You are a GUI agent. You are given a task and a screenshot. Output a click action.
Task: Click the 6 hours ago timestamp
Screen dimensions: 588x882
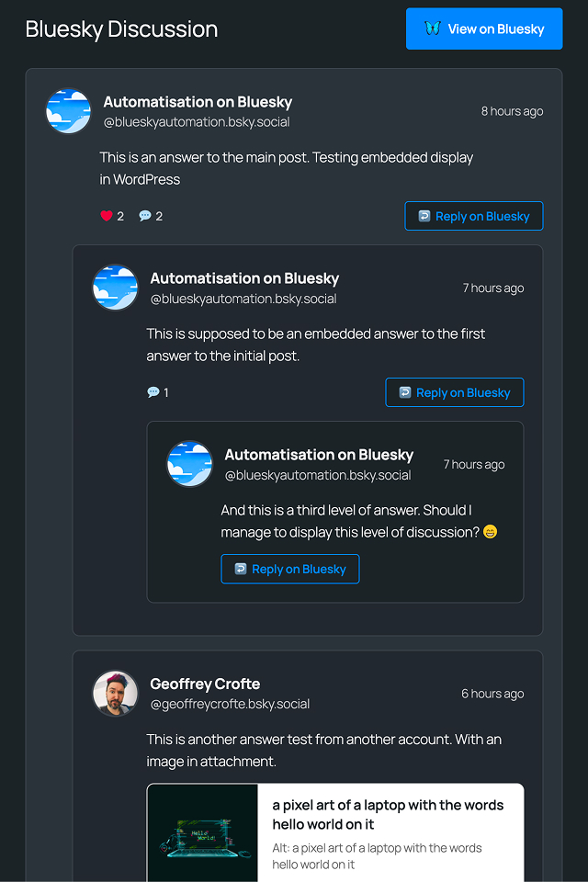pos(492,694)
